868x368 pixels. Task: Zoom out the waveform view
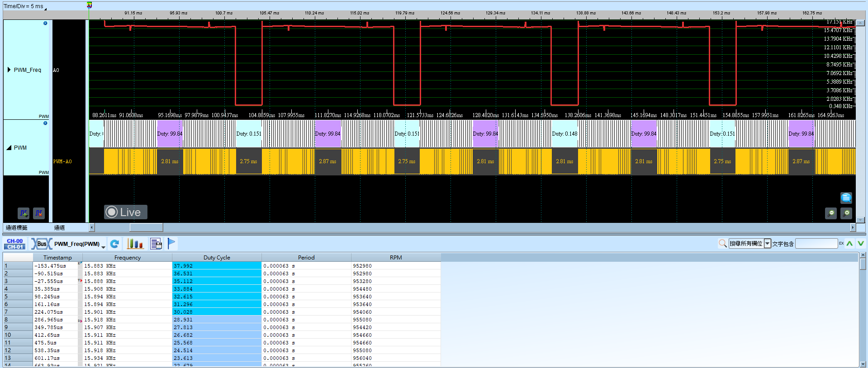(831, 213)
